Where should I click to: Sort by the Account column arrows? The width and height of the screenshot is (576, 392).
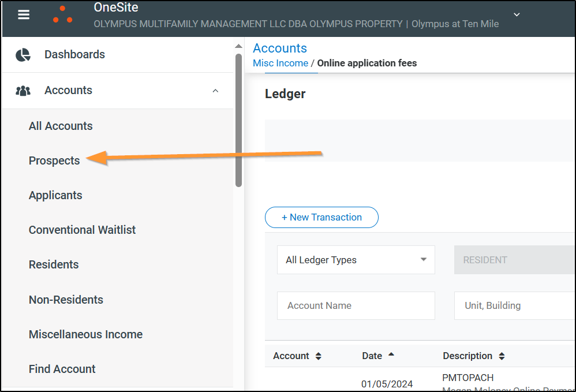click(x=318, y=356)
